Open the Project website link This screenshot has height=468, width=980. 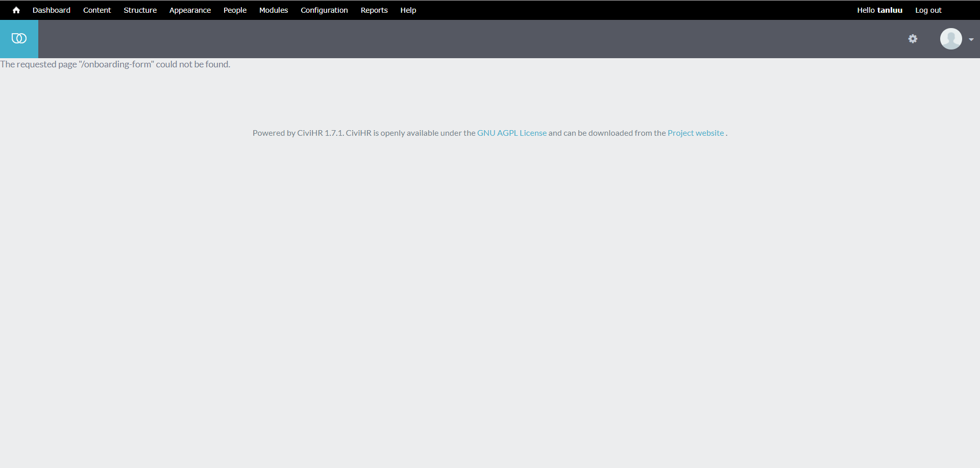coord(695,133)
